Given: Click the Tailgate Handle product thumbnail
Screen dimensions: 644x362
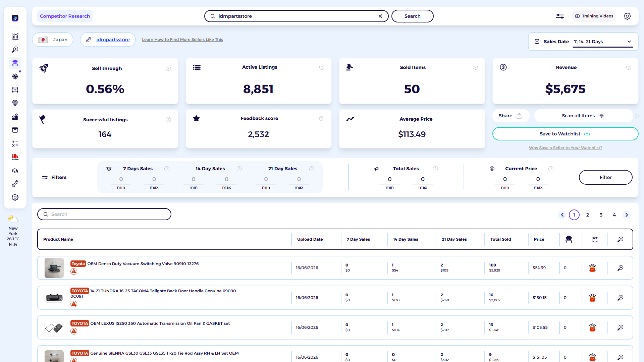Looking at the screenshot, I should click(54, 298).
